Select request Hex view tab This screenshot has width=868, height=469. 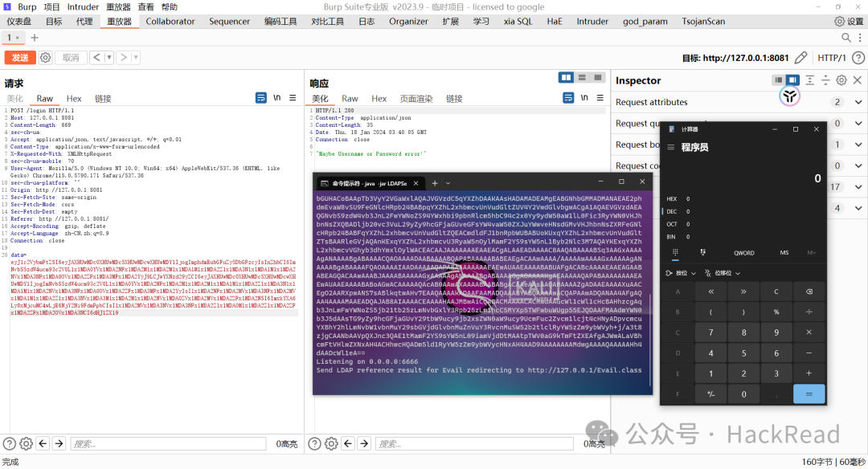click(74, 99)
